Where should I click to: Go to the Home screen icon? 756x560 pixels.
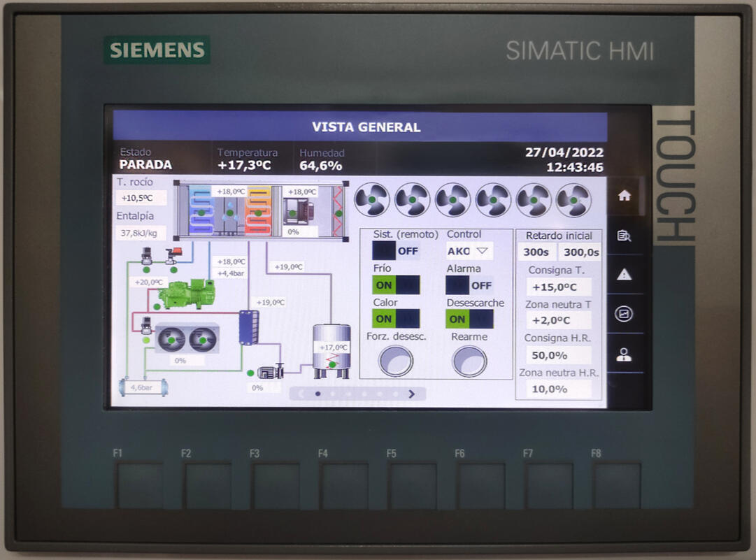point(624,196)
